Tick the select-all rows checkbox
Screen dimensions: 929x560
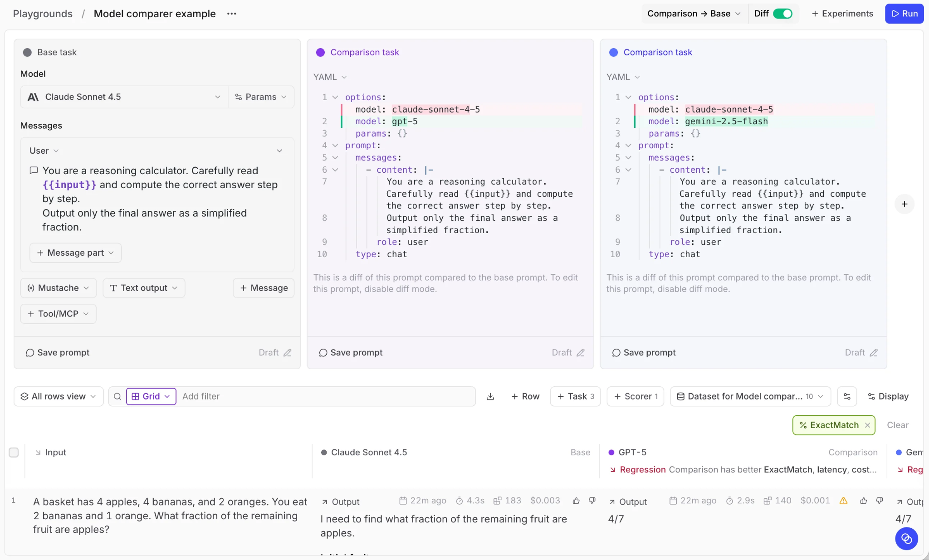14,453
